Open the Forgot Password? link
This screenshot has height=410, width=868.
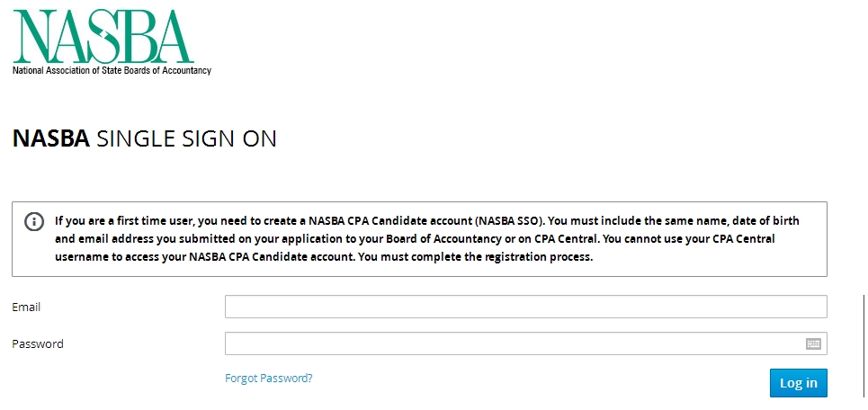coord(268,379)
